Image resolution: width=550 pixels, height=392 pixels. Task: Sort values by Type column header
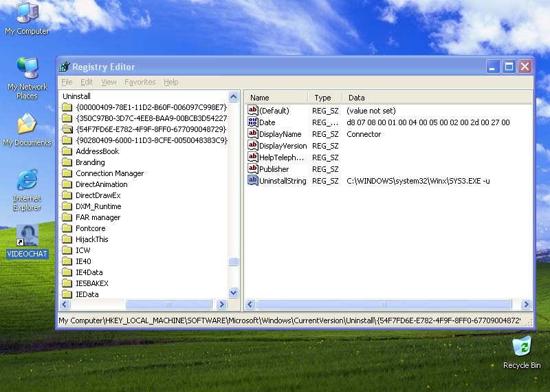325,98
